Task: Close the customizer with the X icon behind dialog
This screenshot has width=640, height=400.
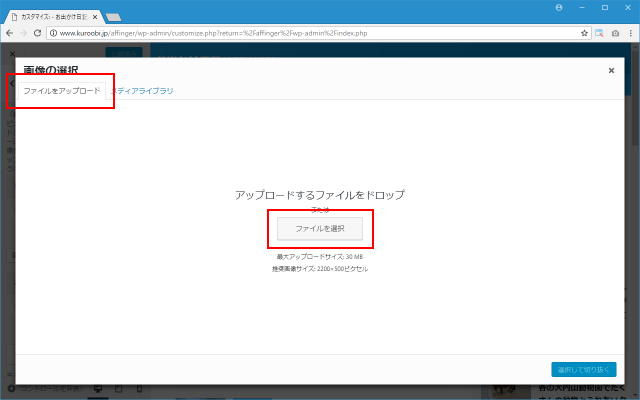Action: tap(12, 53)
